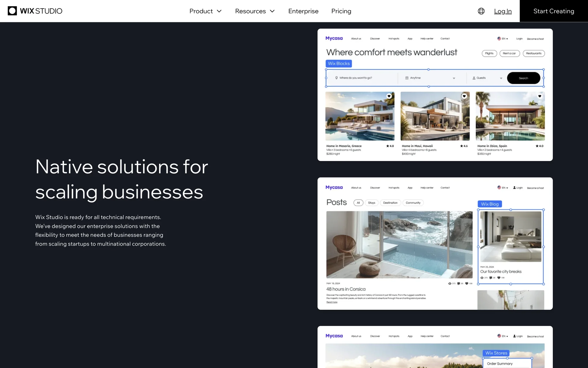
Task: Select the Stays filter pill under Posts
Action: [371, 203]
